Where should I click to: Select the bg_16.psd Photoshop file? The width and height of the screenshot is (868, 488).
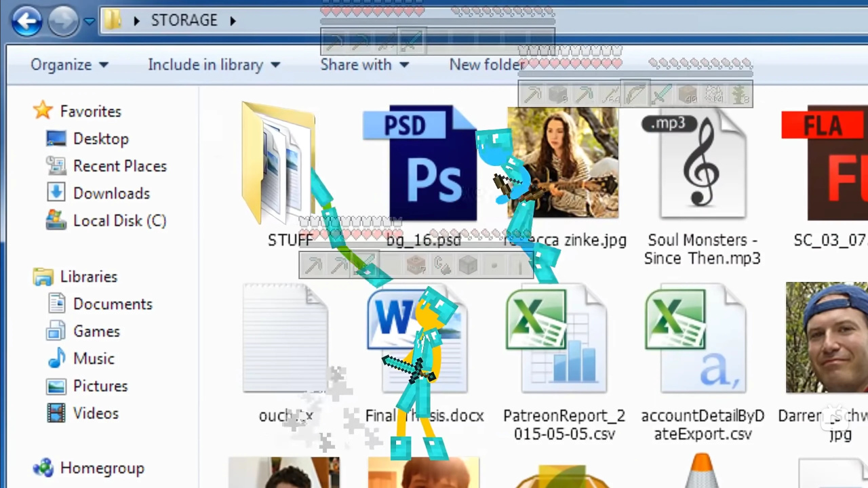pos(420,163)
